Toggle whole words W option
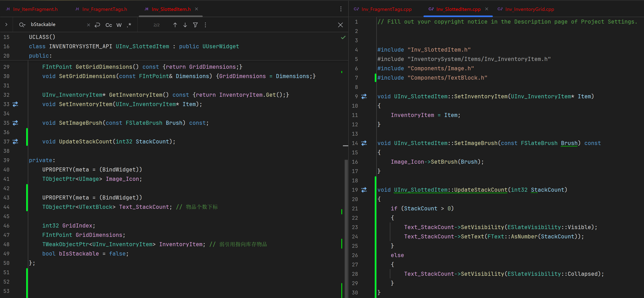 coord(119,25)
